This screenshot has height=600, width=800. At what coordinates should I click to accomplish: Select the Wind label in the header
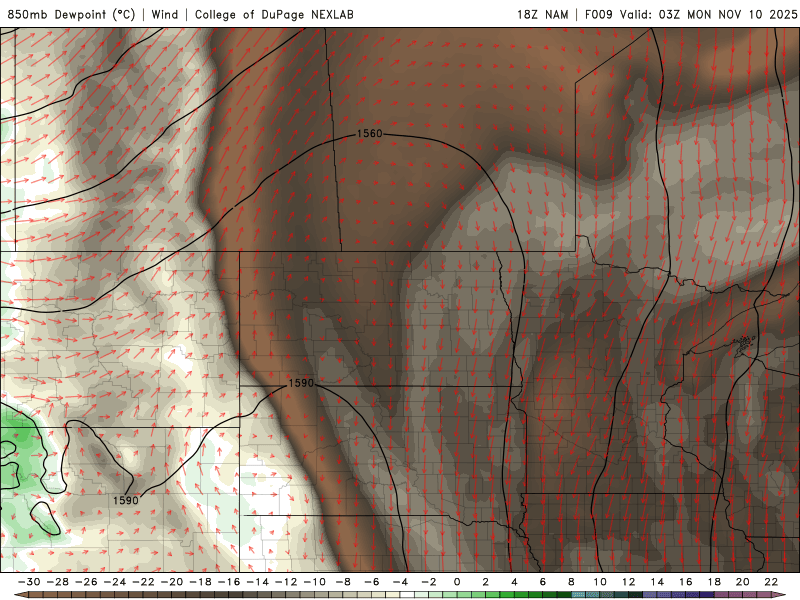coord(164,14)
